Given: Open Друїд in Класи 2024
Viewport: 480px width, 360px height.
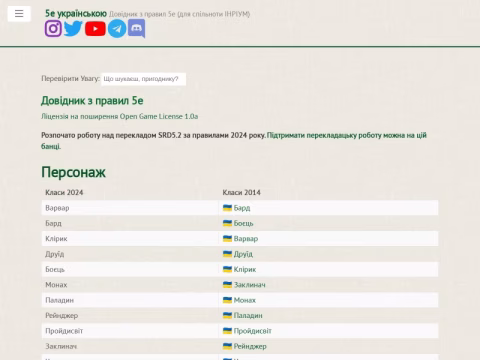Looking at the screenshot, I should coord(55,254).
